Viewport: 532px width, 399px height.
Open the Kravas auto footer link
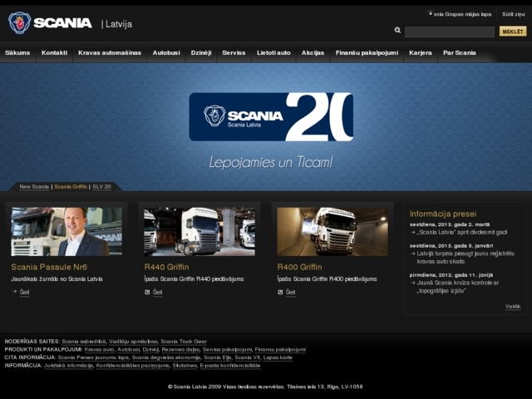click(x=100, y=349)
